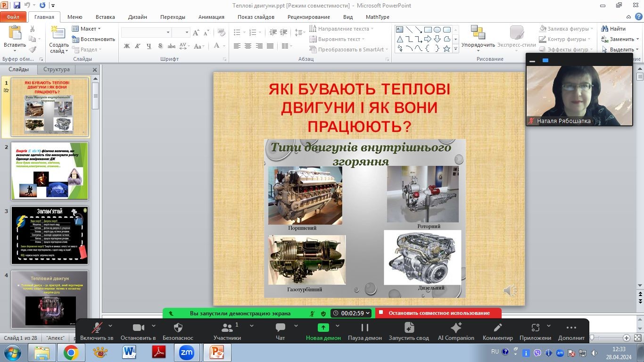Click the Восстановить button
This screenshot has height=362, width=644.
click(x=93, y=39)
